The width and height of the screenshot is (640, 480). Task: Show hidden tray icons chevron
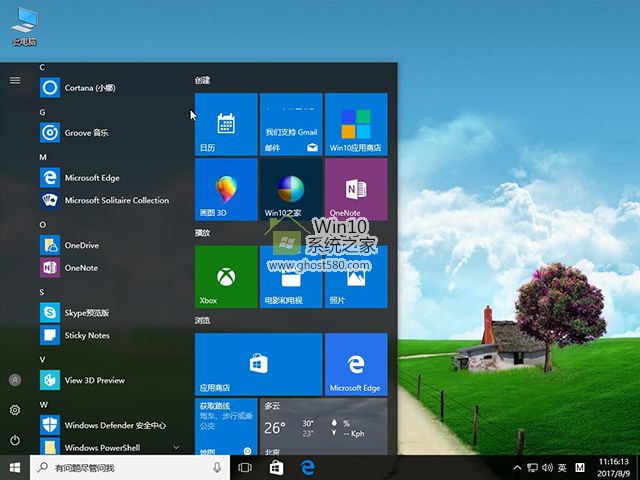tap(517, 468)
